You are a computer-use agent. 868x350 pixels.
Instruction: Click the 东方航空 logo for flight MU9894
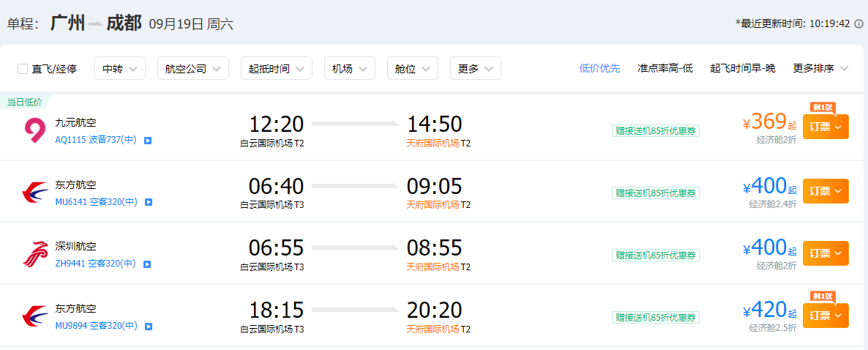click(x=35, y=317)
